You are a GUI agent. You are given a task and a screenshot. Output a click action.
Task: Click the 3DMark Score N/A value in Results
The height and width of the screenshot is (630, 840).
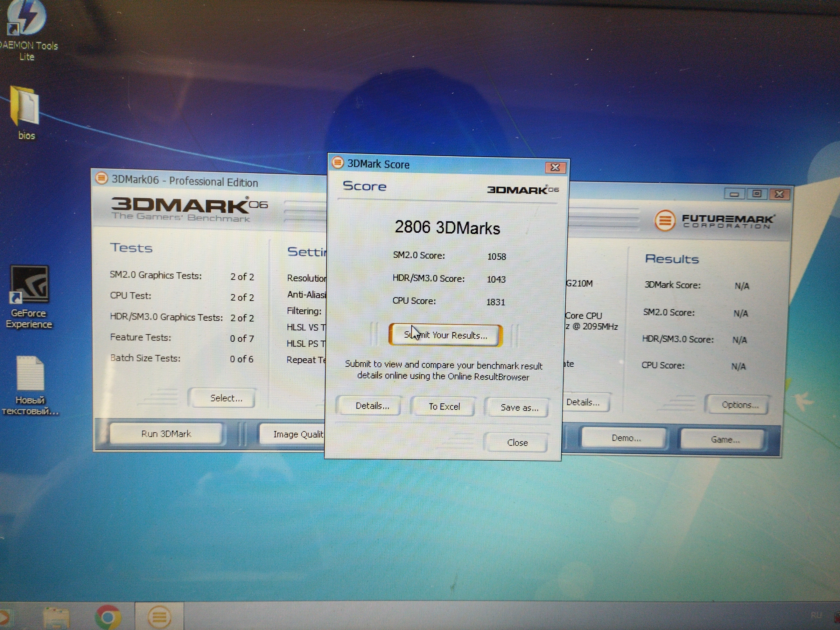tap(742, 286)
